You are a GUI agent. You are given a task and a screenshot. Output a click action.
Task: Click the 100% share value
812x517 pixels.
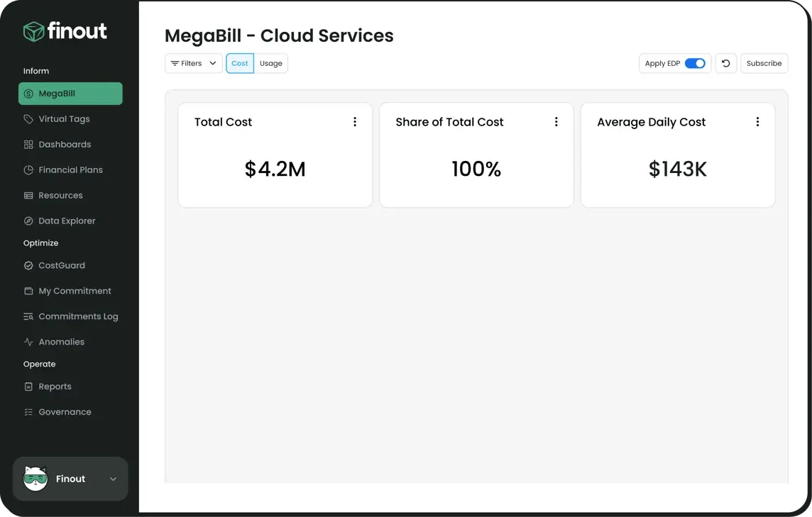[x=476, y=169]
